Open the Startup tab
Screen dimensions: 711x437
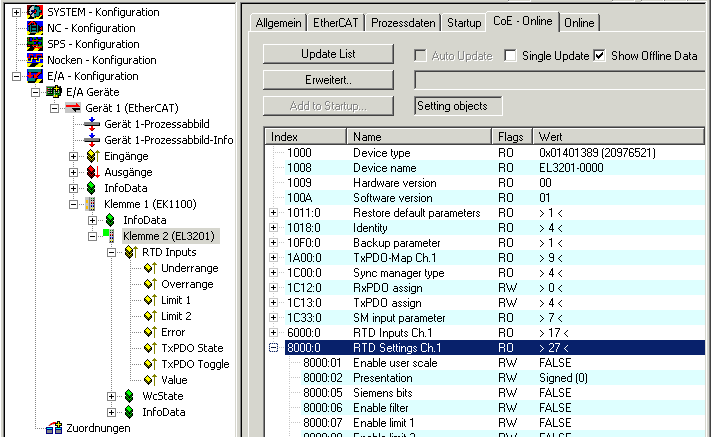tap(464, 23)
